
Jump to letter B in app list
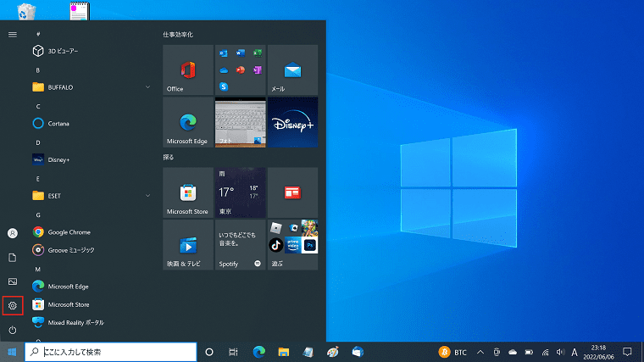(38, 70)
